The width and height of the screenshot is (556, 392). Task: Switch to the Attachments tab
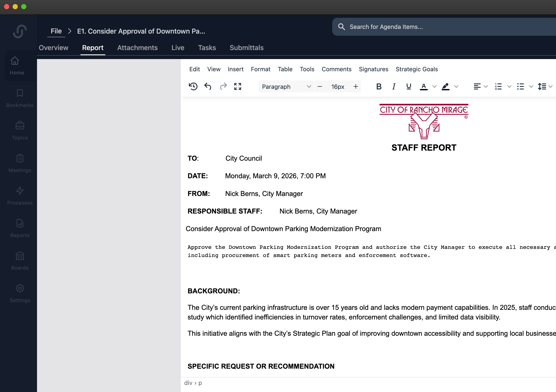(137, 48)
